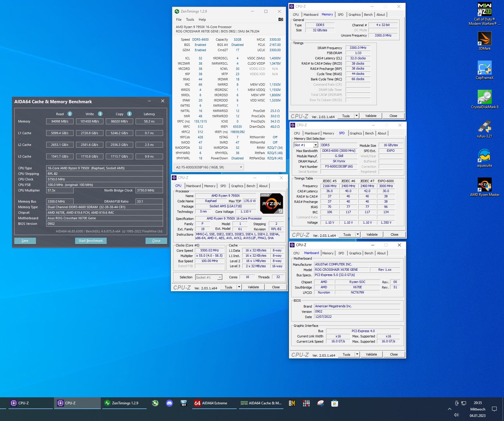Click the Core Speed 5500.02 MHz value
This screenshot has width=504, height=421.
[209, 251]
